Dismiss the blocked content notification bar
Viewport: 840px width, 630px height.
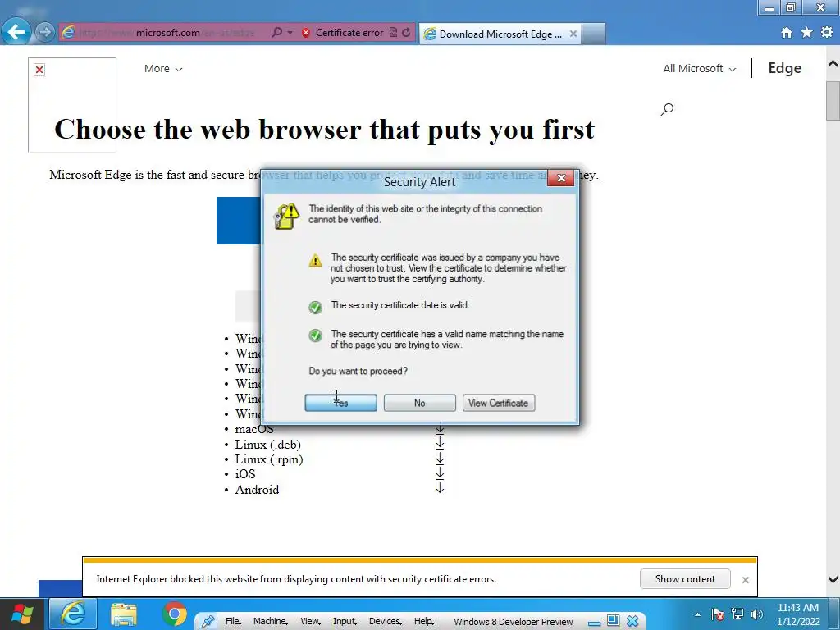745,580
